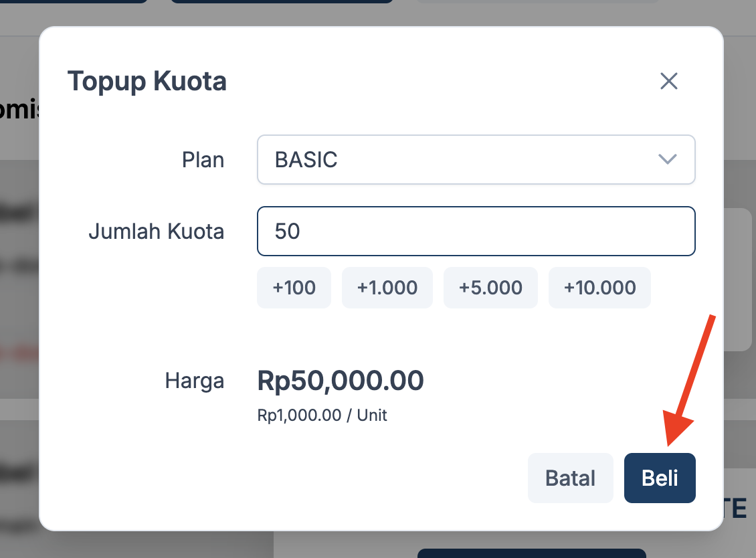
Task: Click the Jumlah Kuota label
Action: click(156, 231)
